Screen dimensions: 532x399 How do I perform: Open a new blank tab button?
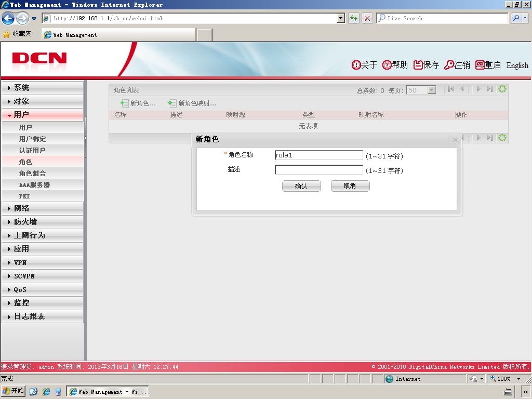(205, 35)
